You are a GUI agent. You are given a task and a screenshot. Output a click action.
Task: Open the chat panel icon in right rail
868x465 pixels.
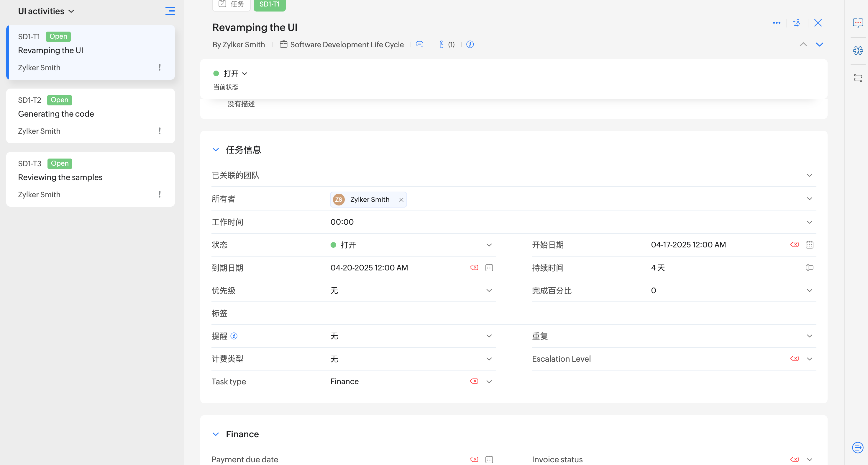[x=858, y=23]
